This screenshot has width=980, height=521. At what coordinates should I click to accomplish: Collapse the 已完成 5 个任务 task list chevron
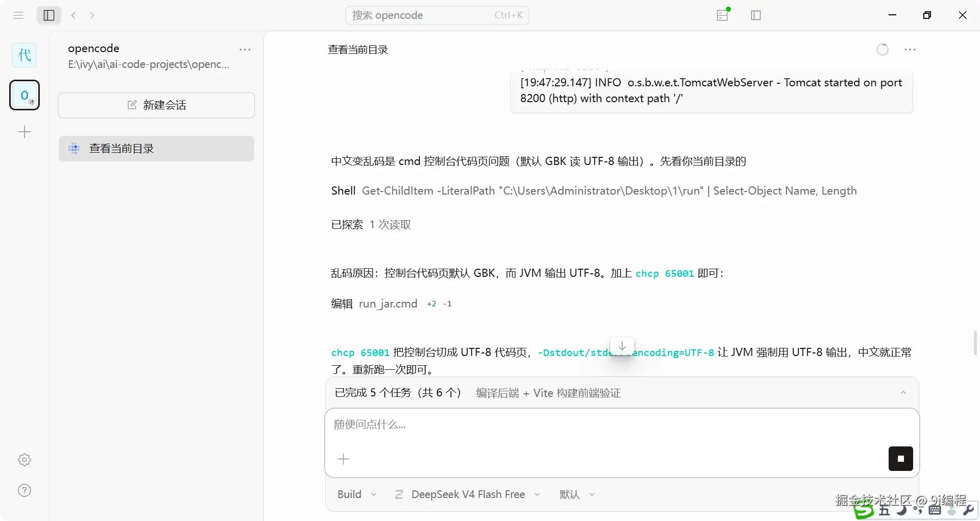pyautogui.click(x=903, y=393)
